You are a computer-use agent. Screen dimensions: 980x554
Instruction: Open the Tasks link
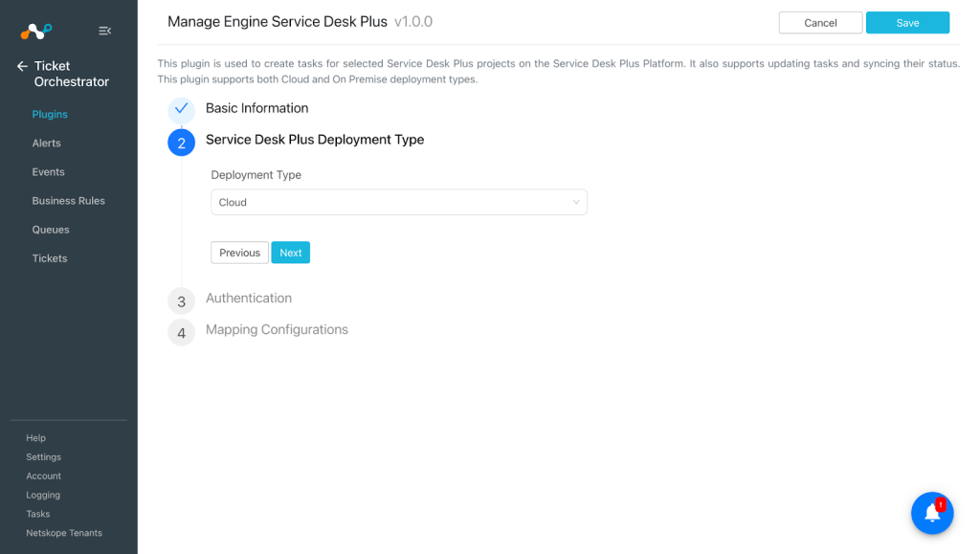(x=38, y=514)
